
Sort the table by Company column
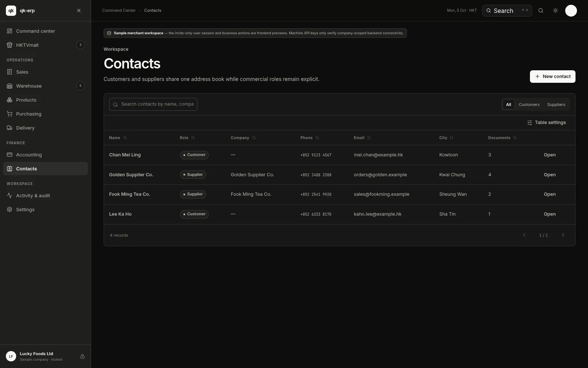click(243, 138)
